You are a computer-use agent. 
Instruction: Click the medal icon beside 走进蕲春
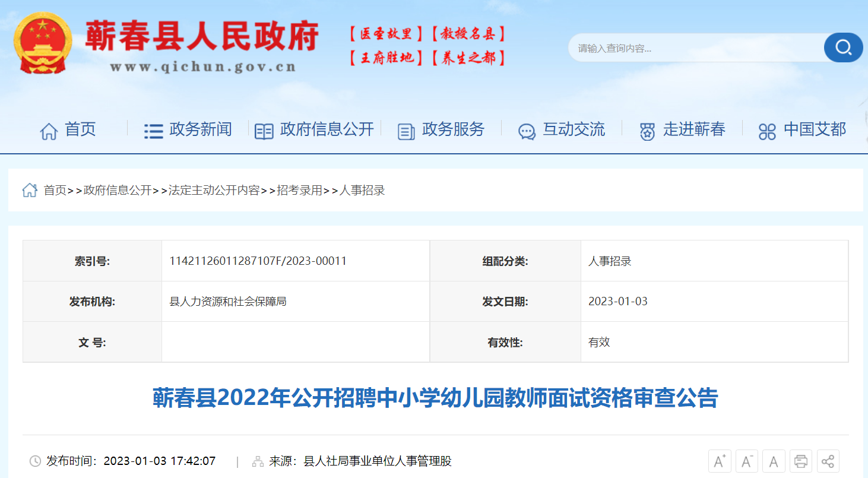point(647,131)
